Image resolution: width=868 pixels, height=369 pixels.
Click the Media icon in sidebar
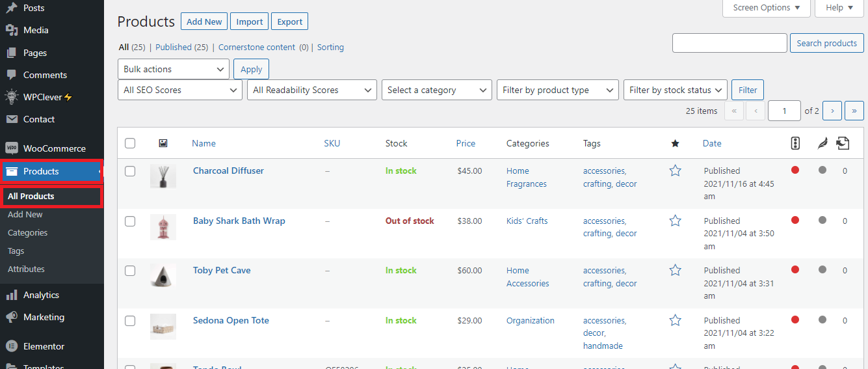12,30
